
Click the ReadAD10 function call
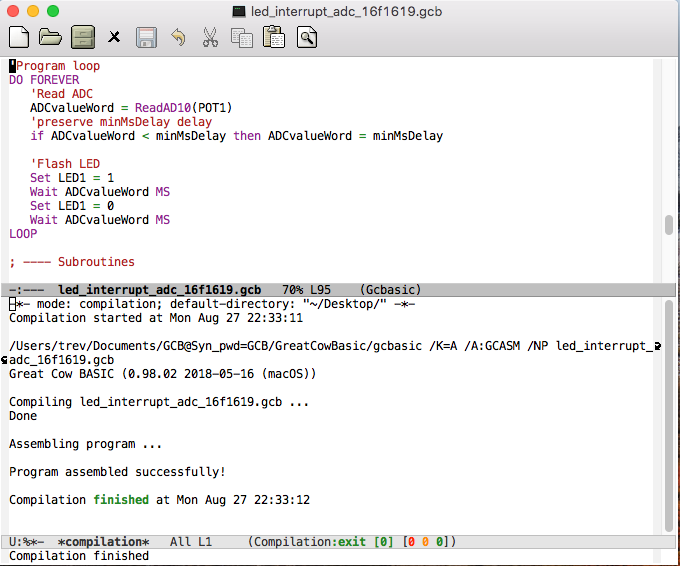point(163,108)
